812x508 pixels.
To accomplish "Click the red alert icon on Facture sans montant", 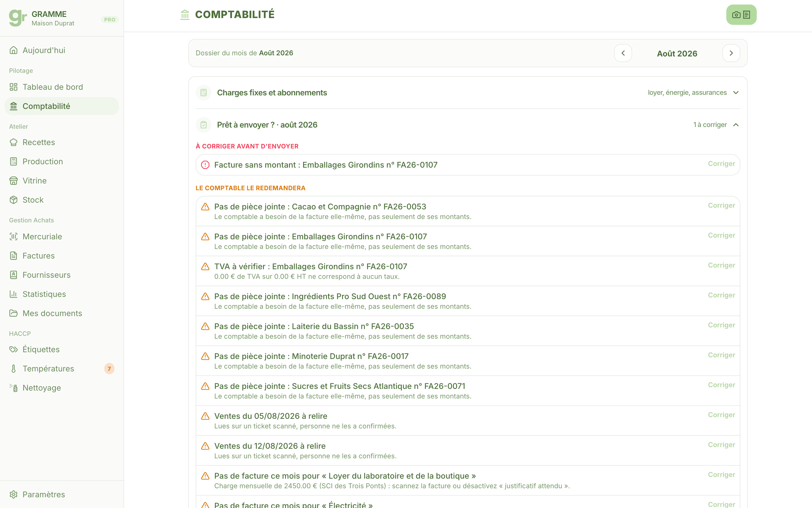I will click(205, 165).
